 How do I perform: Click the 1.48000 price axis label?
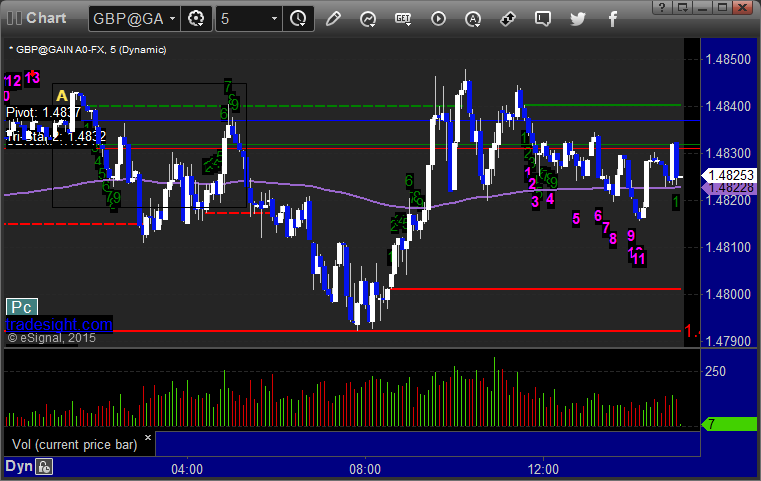click(x=728, y=294)
